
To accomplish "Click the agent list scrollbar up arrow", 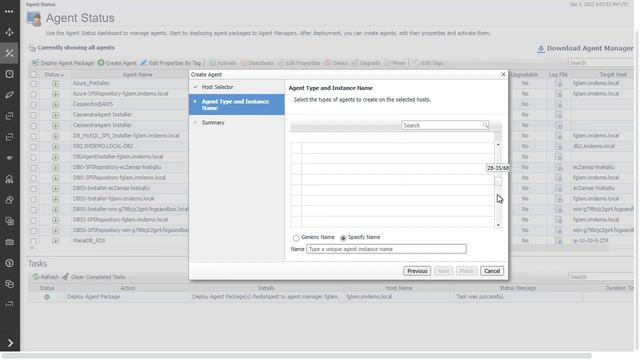I will point(498,144).
